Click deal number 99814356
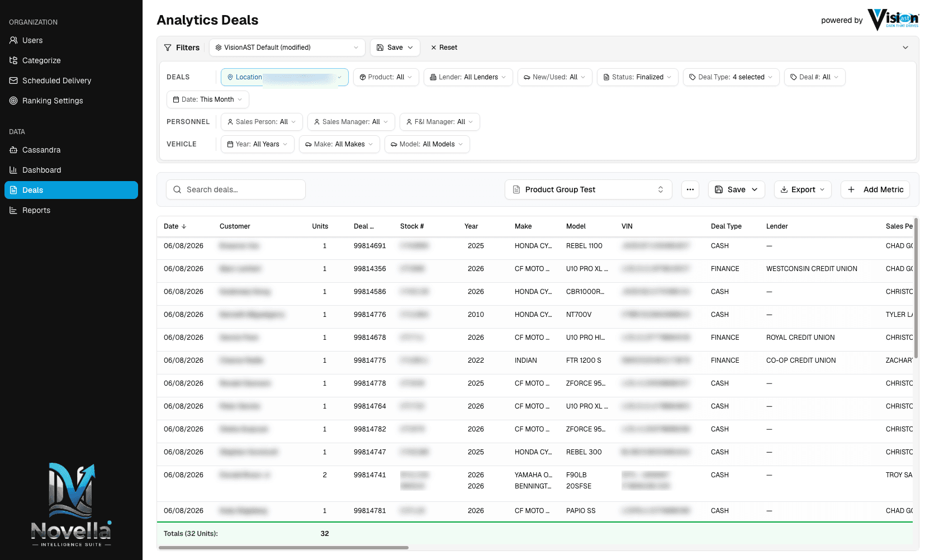939x560 pixels. (x=370, y=269)
